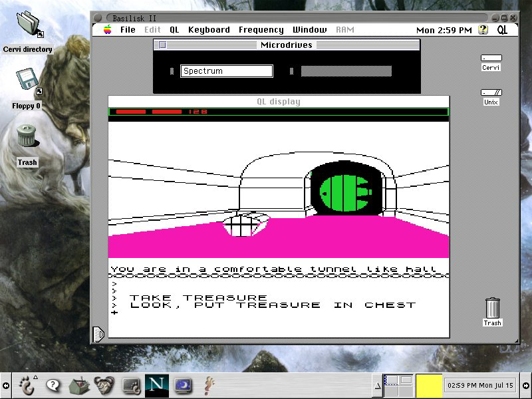Click the Basilisk II window title bar
The width and height of the screenshot is (532, 399).
tap(297, 18)
